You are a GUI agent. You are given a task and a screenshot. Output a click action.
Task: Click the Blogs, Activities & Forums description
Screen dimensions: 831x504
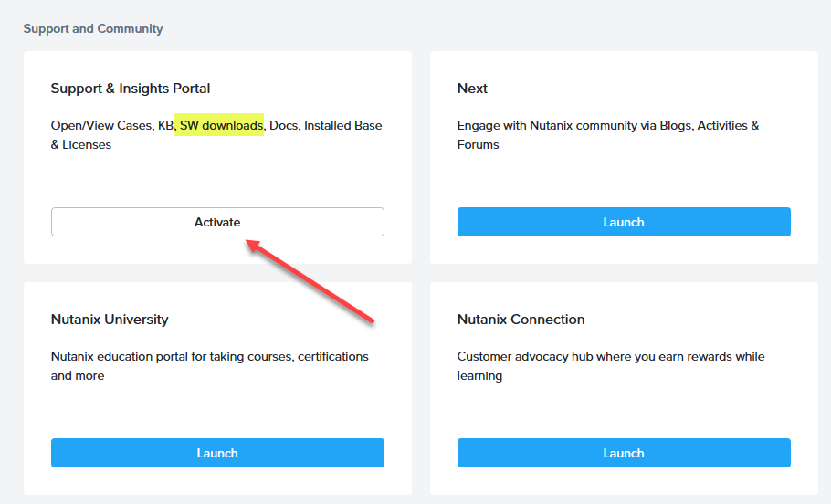coord(608,134)
